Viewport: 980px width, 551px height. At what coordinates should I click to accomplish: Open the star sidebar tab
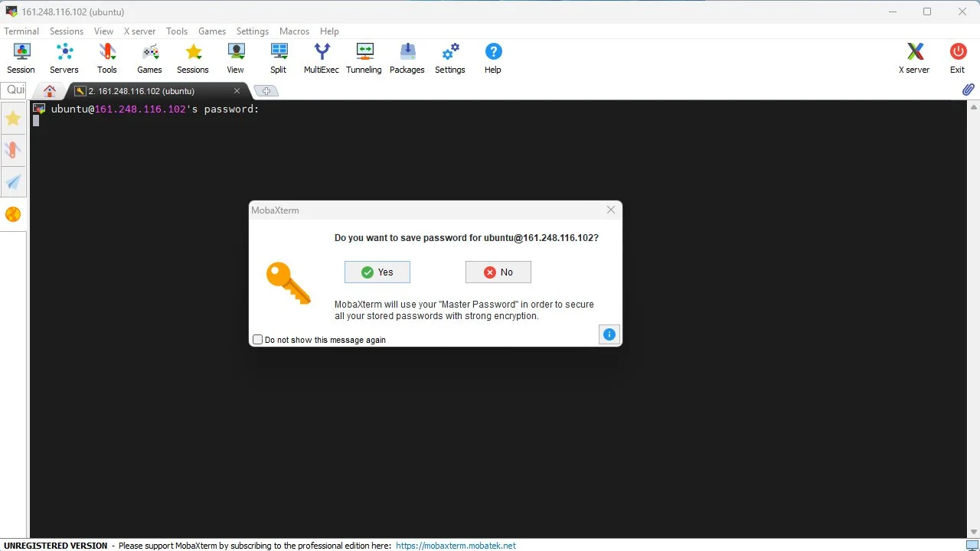point(13,118)
